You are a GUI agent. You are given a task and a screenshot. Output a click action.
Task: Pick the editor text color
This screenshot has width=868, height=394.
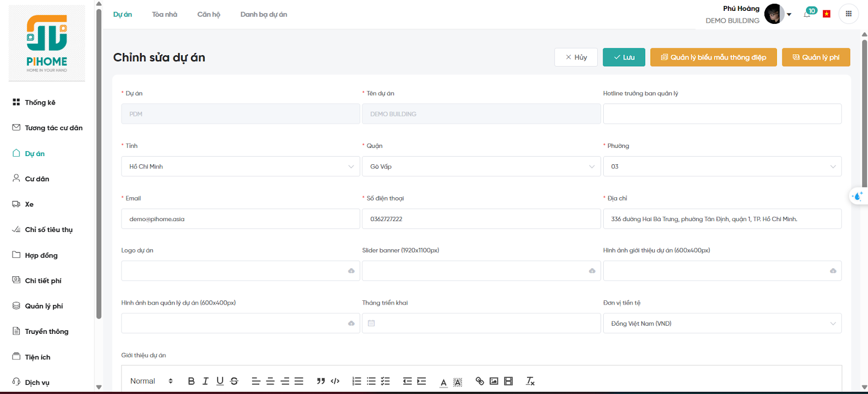pos(443,382)
